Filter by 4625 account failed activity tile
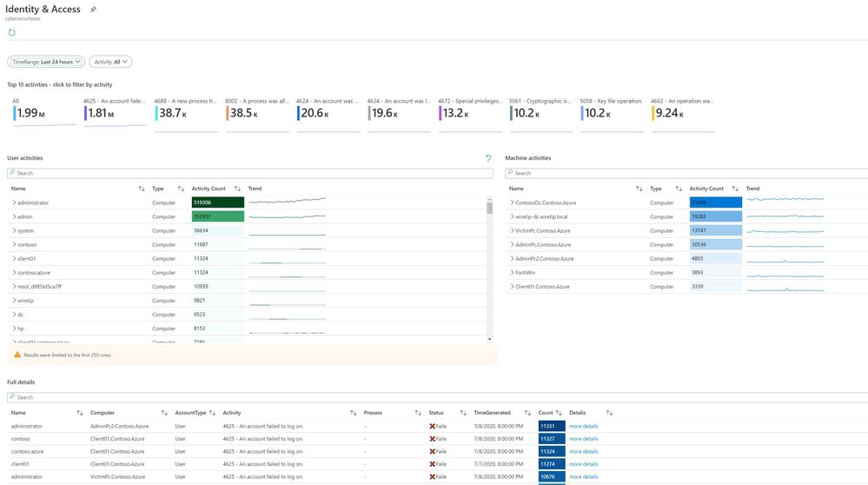Image resolution: width=868 pixels, height=485 pixels. coord(116,112)
